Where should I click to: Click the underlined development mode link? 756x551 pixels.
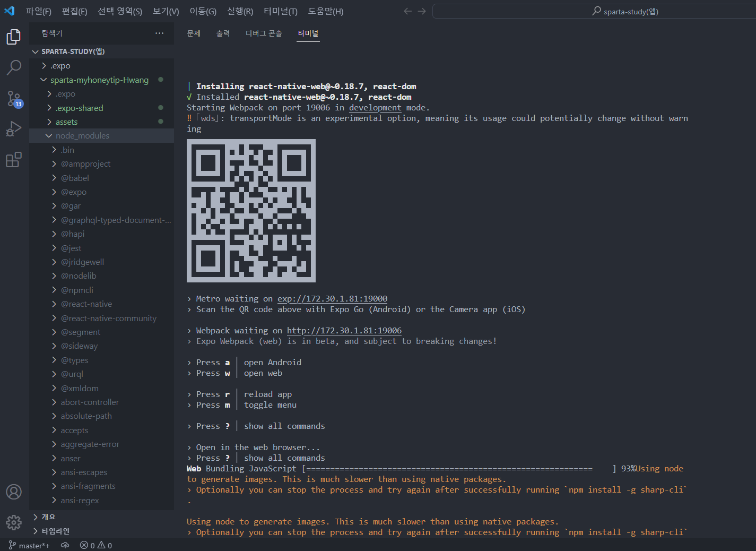click(x=375, y=108)
